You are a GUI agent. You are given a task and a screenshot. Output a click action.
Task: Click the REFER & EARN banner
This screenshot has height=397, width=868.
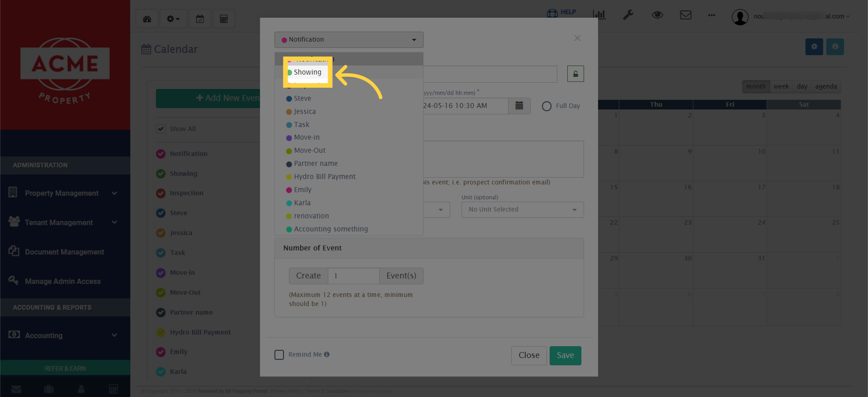(x=65, y=368)
